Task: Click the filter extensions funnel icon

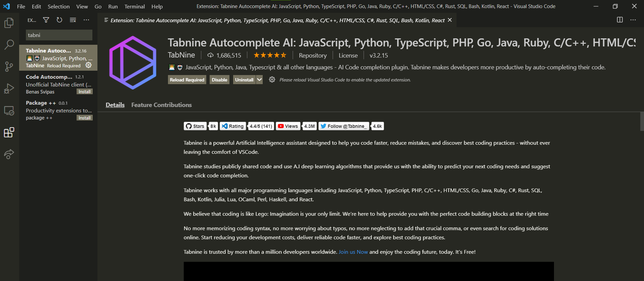Action: (x=46, y=20)
